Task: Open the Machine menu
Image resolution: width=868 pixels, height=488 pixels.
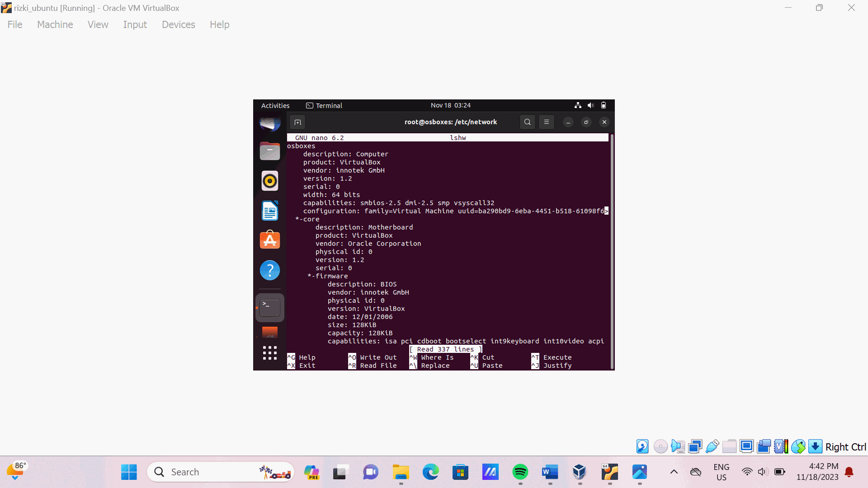Action: (x=55, y=24)
